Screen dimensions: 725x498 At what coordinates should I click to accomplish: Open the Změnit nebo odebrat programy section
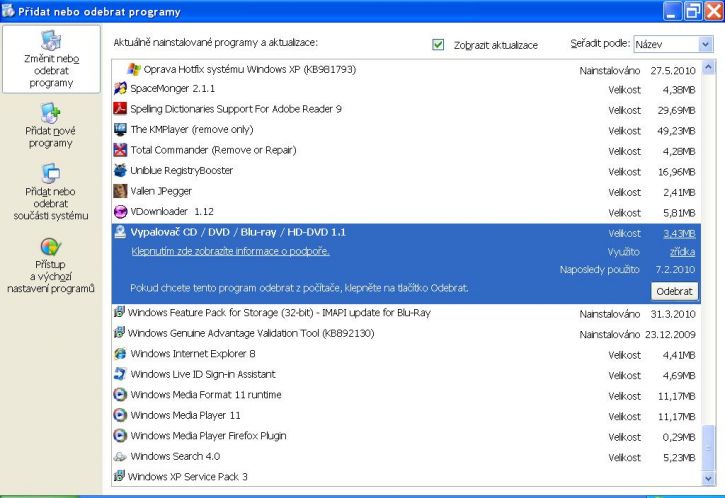(51, 59)
